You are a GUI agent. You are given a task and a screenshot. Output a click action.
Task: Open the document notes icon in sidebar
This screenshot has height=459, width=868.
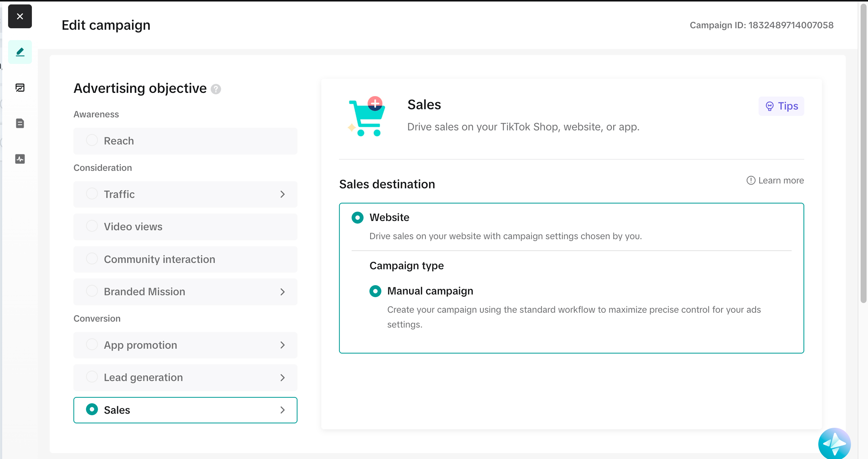pyautogui.click(x=20, y=123)
